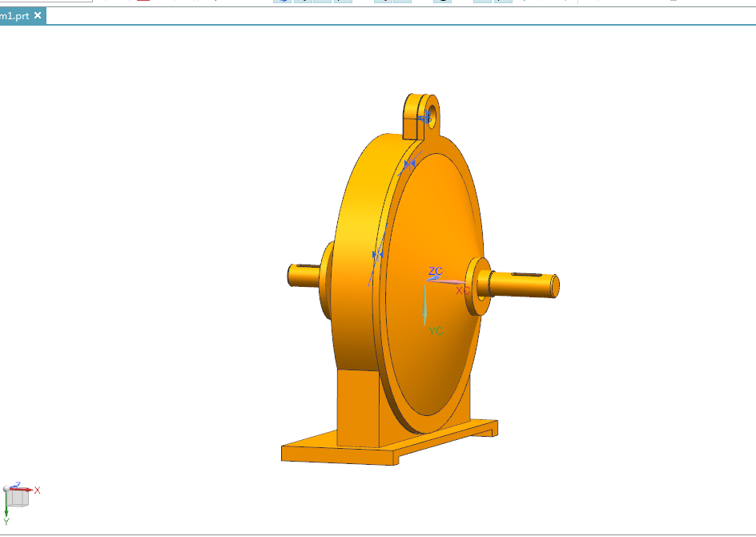Click the blue constraint marker on the lug
This screenshot has width=756, height=537.
[x=424, y=117]
